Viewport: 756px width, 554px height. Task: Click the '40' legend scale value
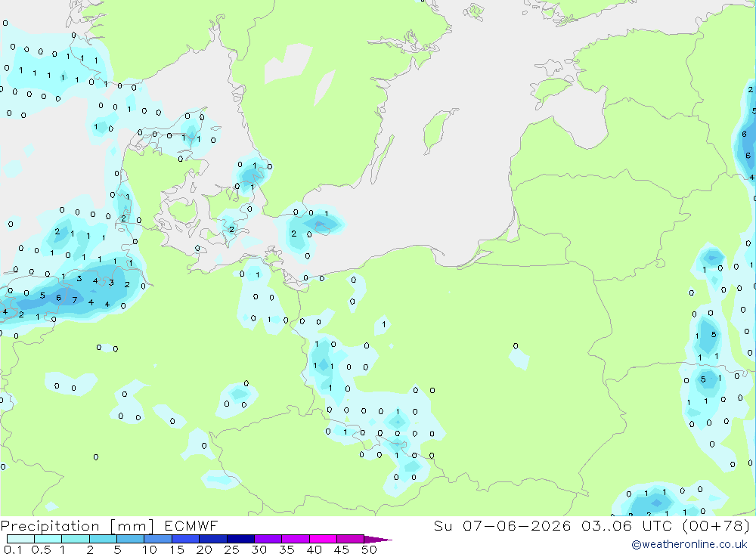coord(314,549)
